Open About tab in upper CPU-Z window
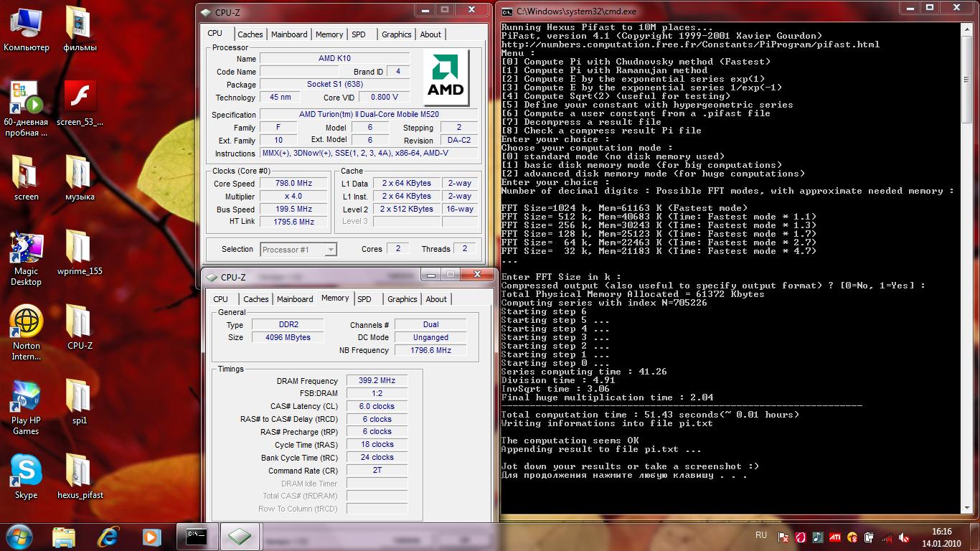Image resolution: width=980 pixels, height=551 pixels. tap(430, 34)
